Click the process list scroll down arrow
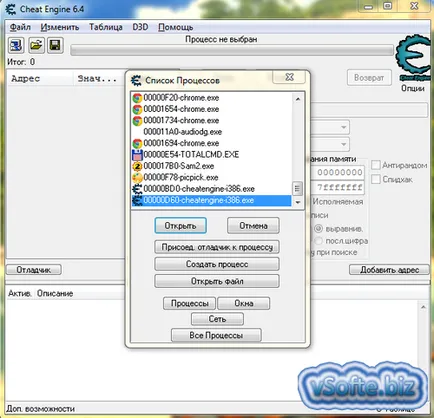 click(x=298, y=202)
